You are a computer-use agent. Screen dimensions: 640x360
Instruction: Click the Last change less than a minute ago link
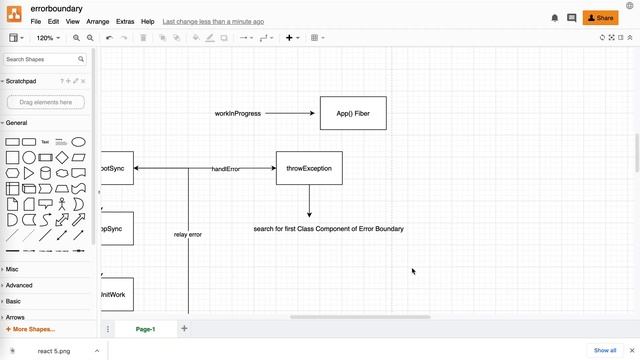[x=213, y=22]
